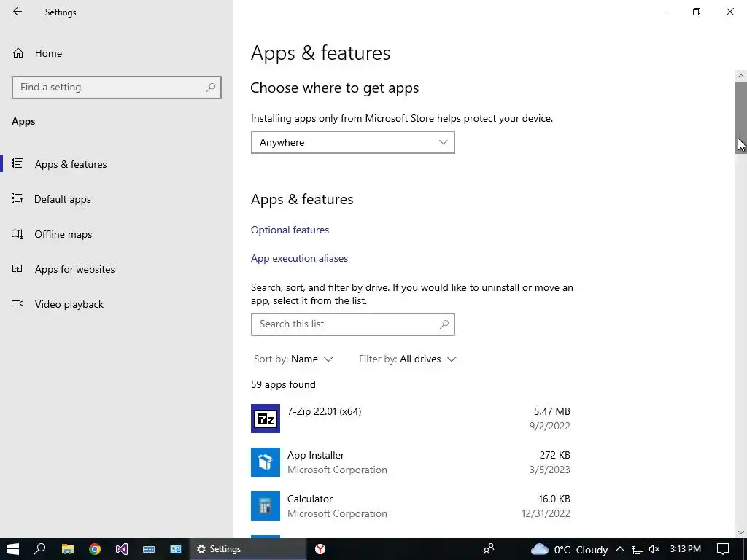Click the Search this list field
Screen dimensions: 747x560
(x=352, y=324)
